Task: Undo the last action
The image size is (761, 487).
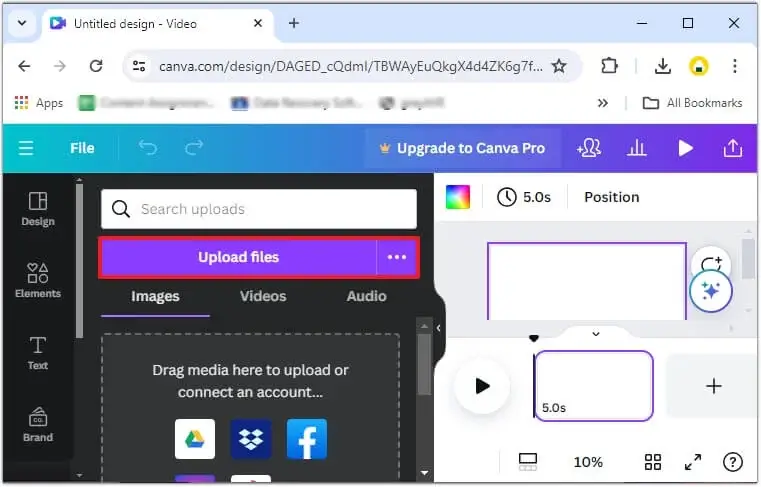Action: tap(148, 148)
